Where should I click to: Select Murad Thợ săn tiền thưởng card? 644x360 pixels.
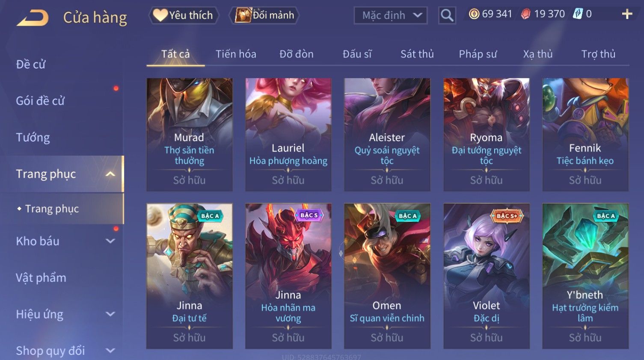[190, 134]
